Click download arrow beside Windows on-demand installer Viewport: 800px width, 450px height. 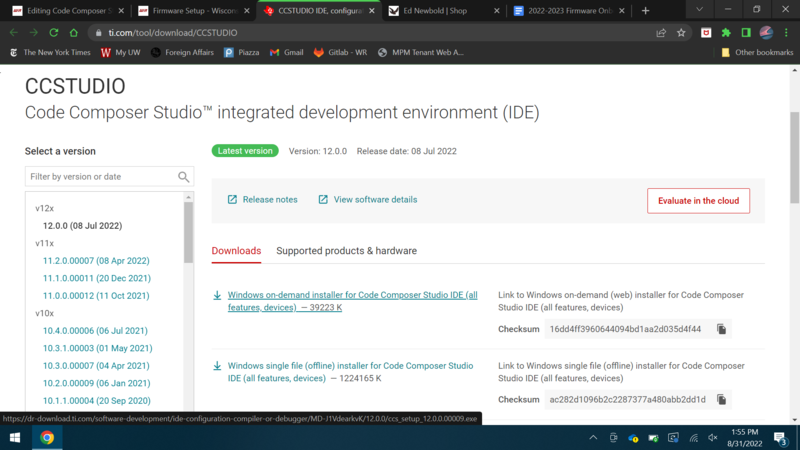(217, 295)
